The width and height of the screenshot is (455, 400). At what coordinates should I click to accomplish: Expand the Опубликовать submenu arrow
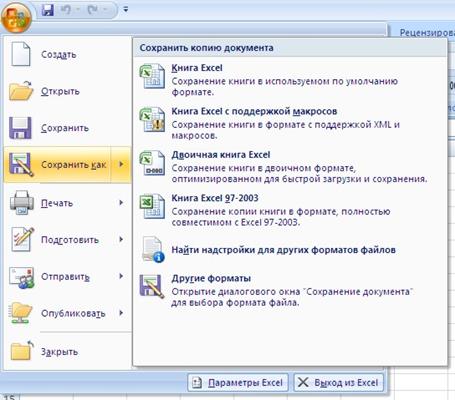pos(121,313)
